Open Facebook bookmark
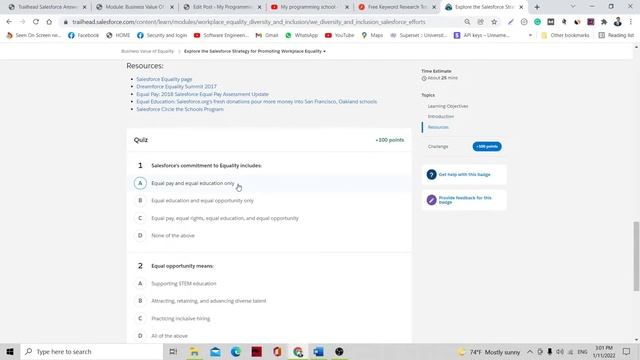640x360 pixels. click(x=83, y=35)
